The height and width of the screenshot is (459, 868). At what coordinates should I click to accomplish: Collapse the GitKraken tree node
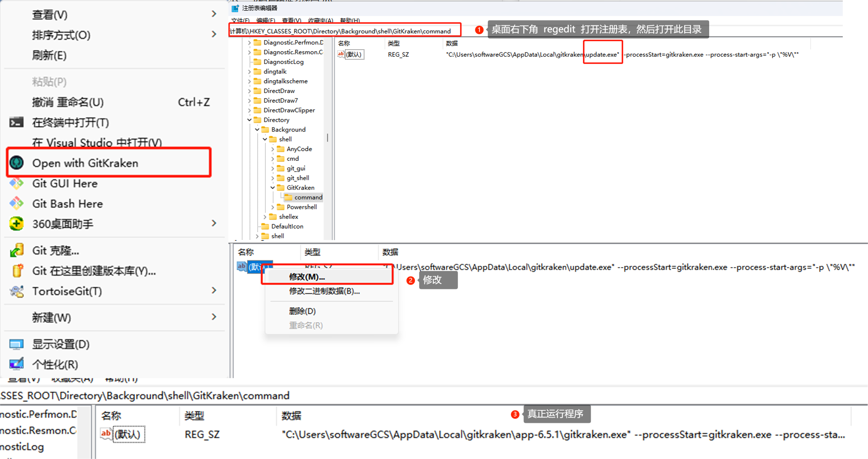(273, 187)
